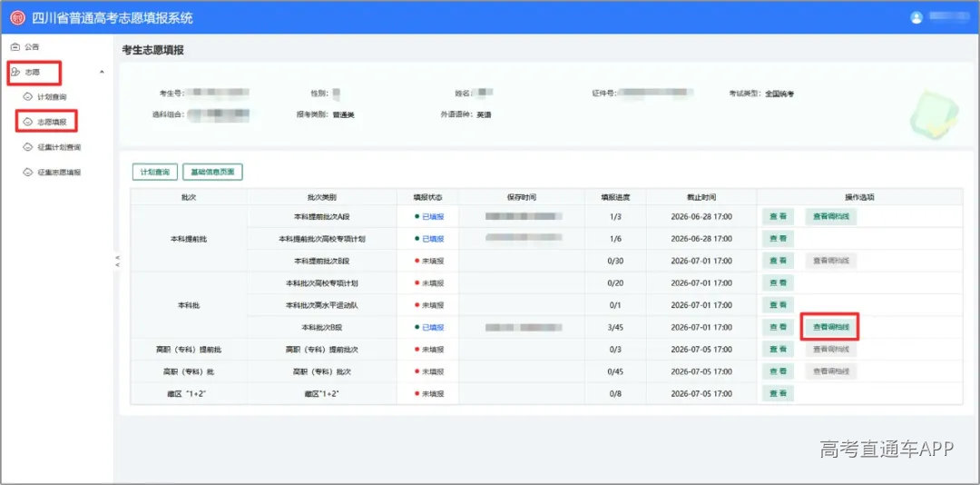980x485 pixels.
Task: Click 查看 for 本科提前批次A段
Action: [x=779, y=217]
